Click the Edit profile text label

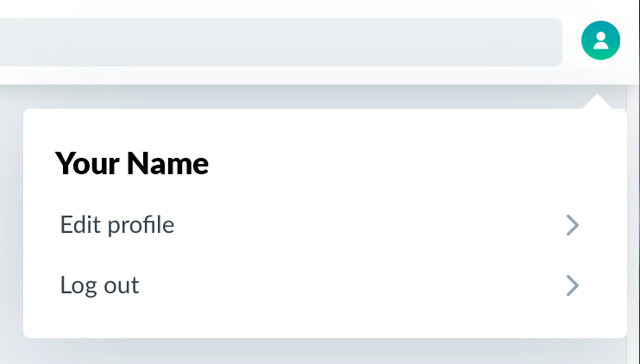point(117,225)
